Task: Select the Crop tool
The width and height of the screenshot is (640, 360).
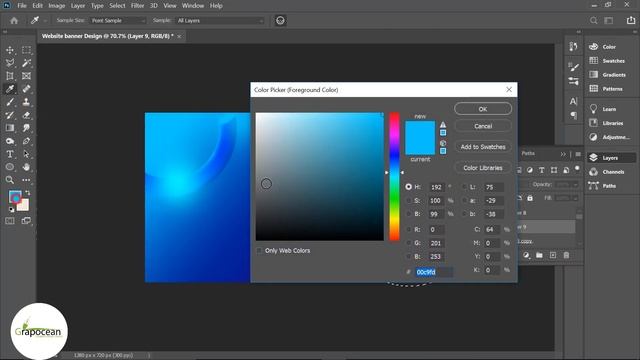Action: click(10, 76)
